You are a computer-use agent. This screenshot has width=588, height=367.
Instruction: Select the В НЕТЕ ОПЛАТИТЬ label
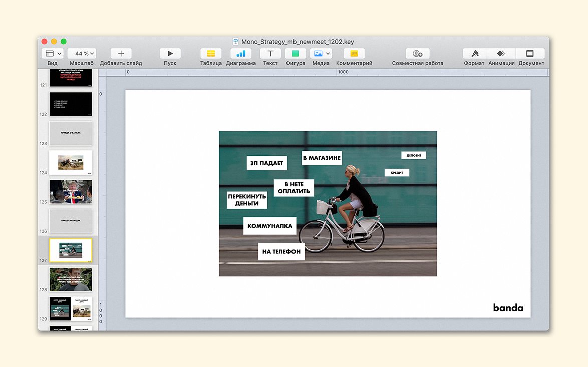coord(294,187)
